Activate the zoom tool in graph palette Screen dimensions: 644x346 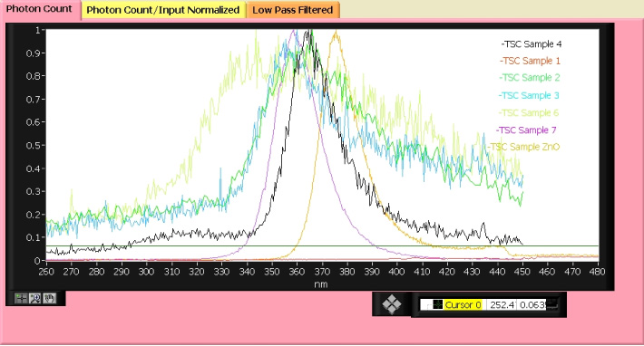coord(35,298)
